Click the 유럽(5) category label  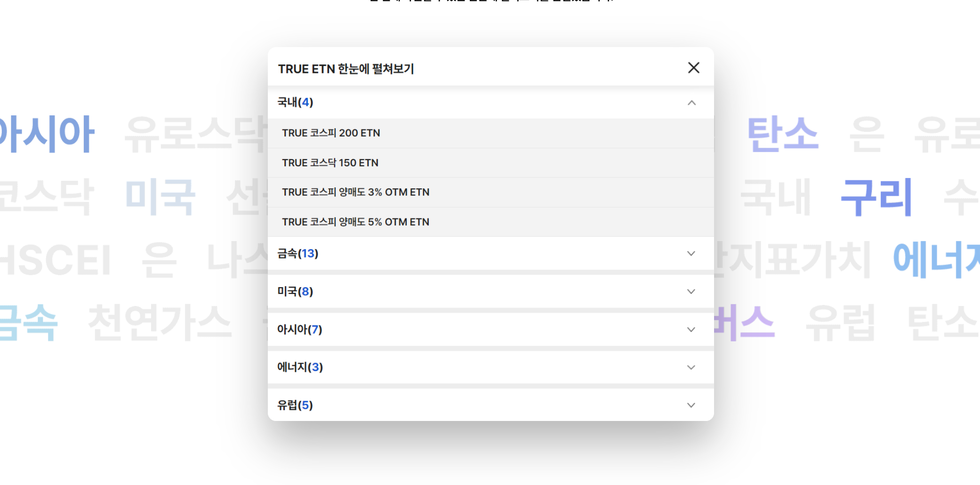click(x=295, y=405)
